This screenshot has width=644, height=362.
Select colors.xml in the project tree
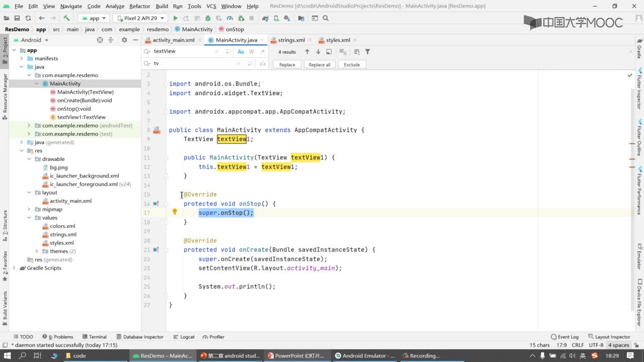62,226
